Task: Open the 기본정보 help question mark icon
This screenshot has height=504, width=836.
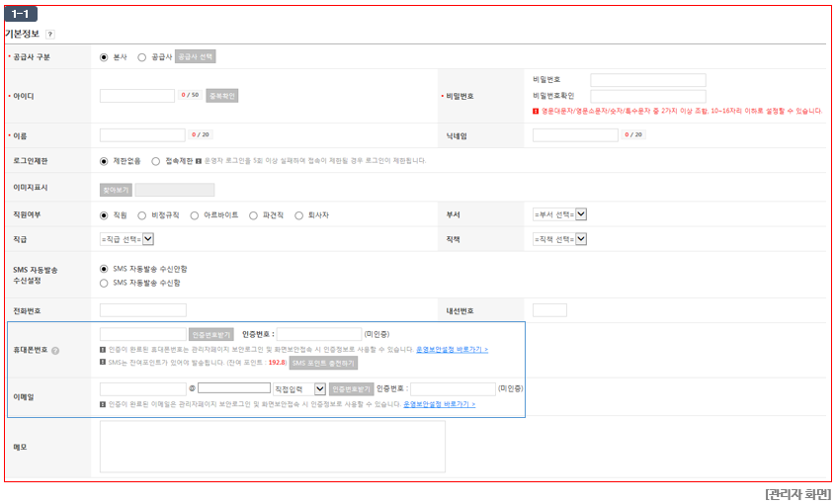Action: (x=50, y=35)
